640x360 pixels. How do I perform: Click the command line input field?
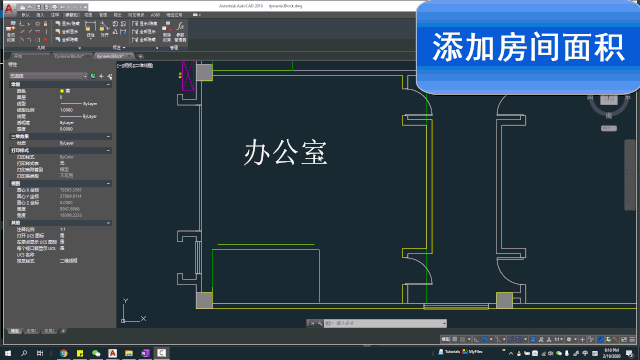click(x=385, y=324)
